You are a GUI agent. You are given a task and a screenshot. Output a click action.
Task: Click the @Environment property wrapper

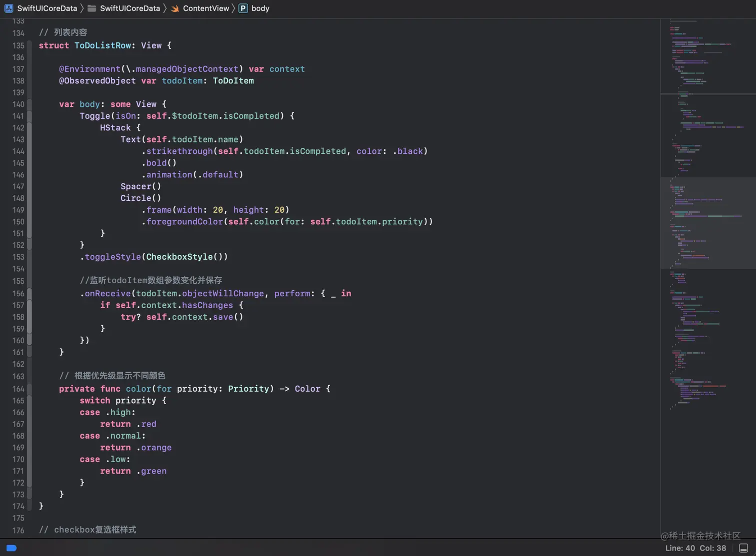[x=90, y=69]
